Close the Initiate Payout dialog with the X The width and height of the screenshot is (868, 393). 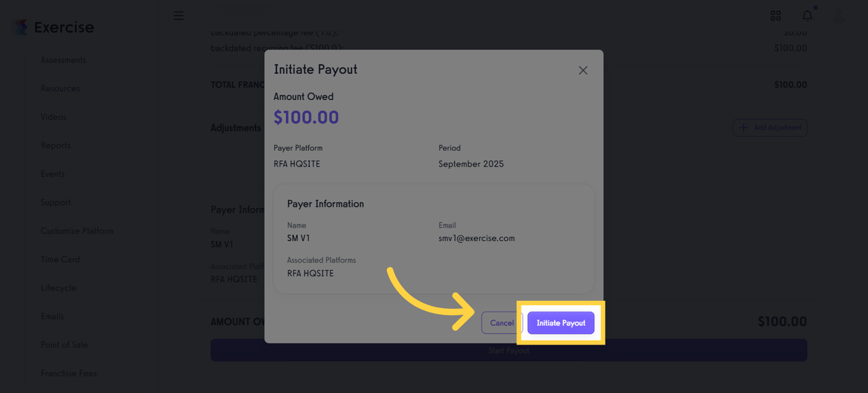tap(583, 70)
